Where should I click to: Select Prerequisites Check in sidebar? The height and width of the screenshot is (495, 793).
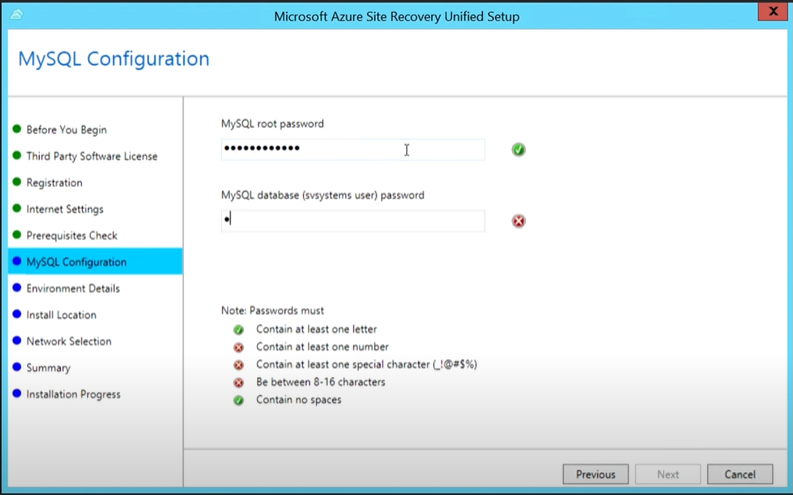pos(72,236)
